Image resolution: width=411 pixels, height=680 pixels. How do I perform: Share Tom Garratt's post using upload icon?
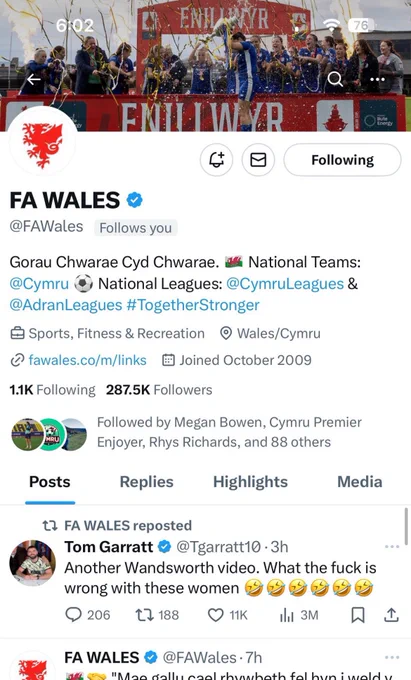tap(391, 615)
